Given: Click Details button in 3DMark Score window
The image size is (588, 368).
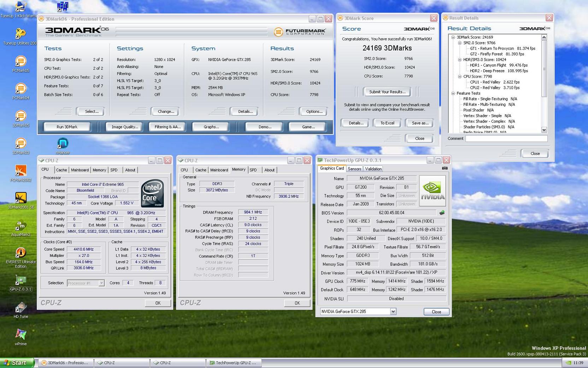Looking at the screenshot, I should click(355, 123).
